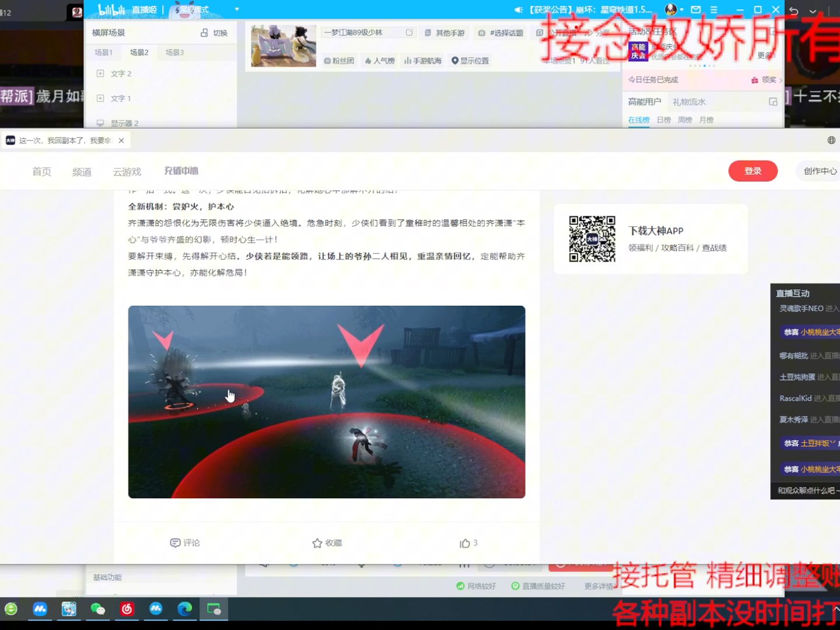Click chat input 和观众聊点什么吧
The height and width of the screenshot is (630, 840).
807,491
